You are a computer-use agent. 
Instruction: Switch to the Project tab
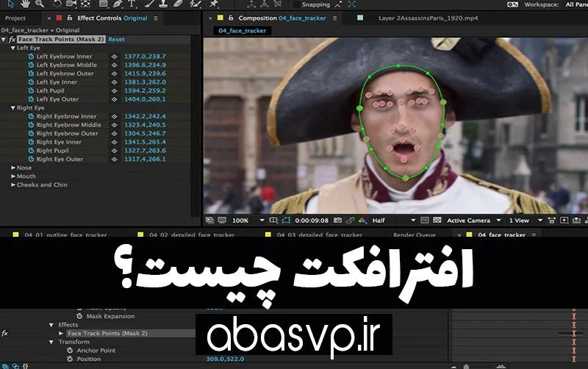point(15,18)
